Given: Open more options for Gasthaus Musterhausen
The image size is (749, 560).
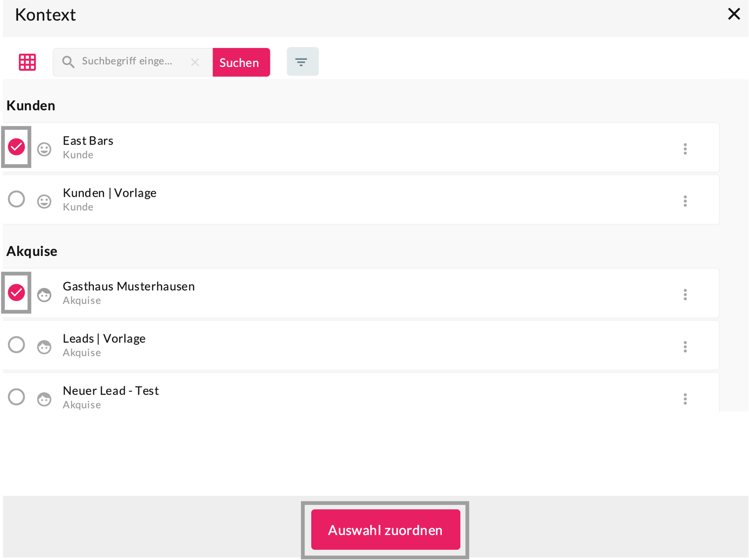Looking at the screenshot, I should [x=685, y=294].
